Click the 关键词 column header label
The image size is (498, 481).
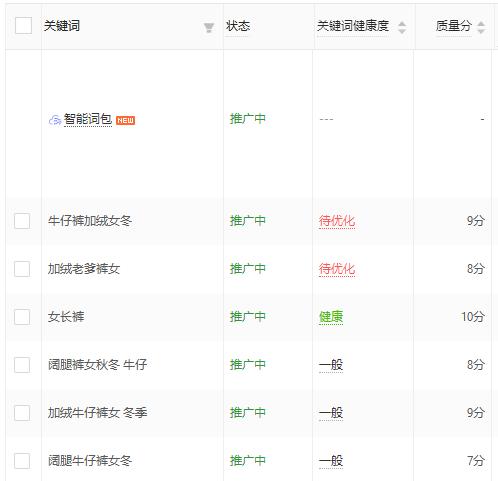62,26
